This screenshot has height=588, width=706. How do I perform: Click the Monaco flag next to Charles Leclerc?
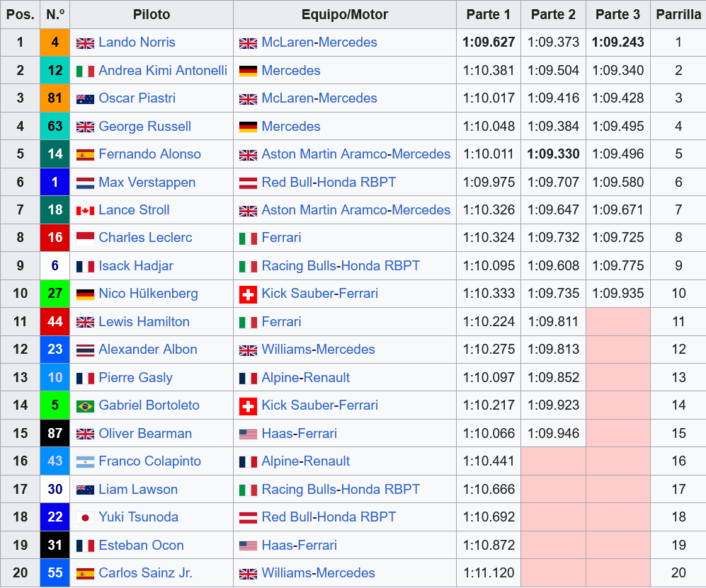(x=85, y=238)
